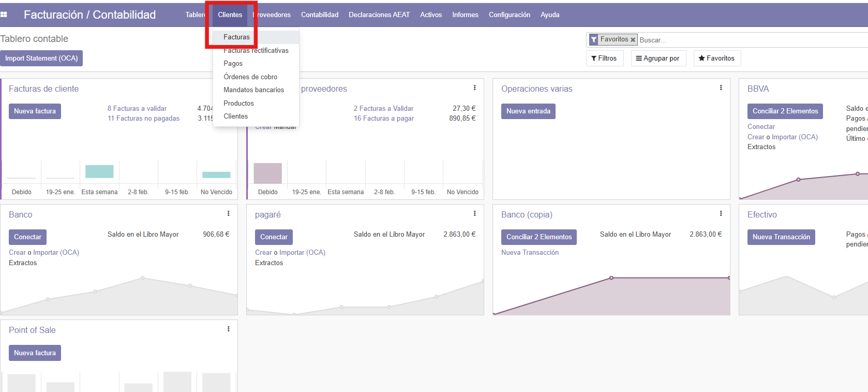Image resolution: width=868 pixels, height=392 pixels.
Task: Choose Pagos in the Clientes dropdown
Action: pyautogui.click(x=233, y=64)
